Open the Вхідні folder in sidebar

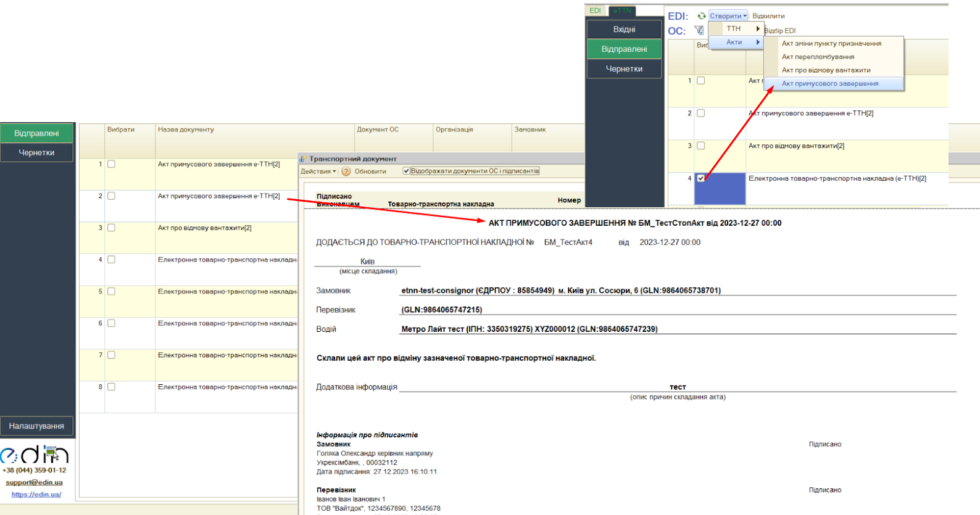click(624, 30)
